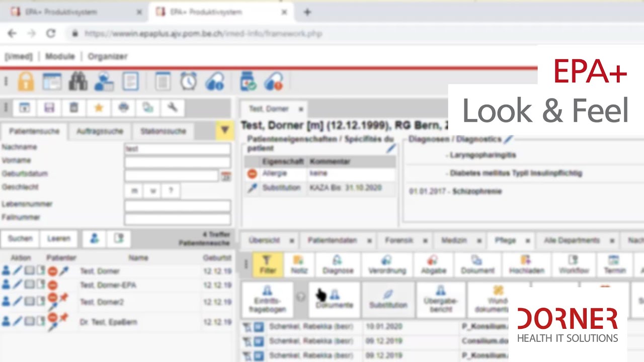Viewport: 644px width, 362px height.
Task: Click the alarm clock icon
Action: tap(189, 81)
